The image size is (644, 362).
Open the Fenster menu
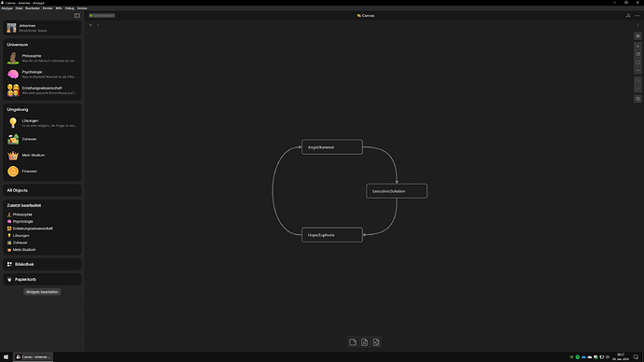pos(48,8)
